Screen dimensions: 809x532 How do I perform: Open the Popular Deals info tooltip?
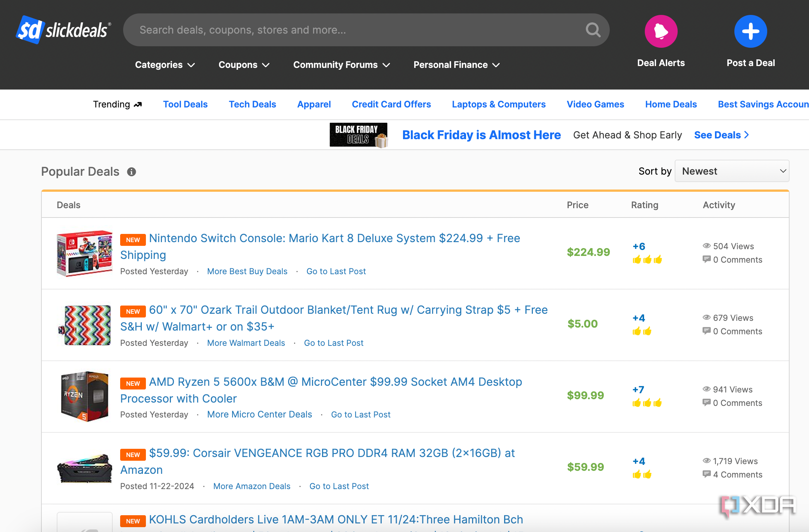point(131,172)
